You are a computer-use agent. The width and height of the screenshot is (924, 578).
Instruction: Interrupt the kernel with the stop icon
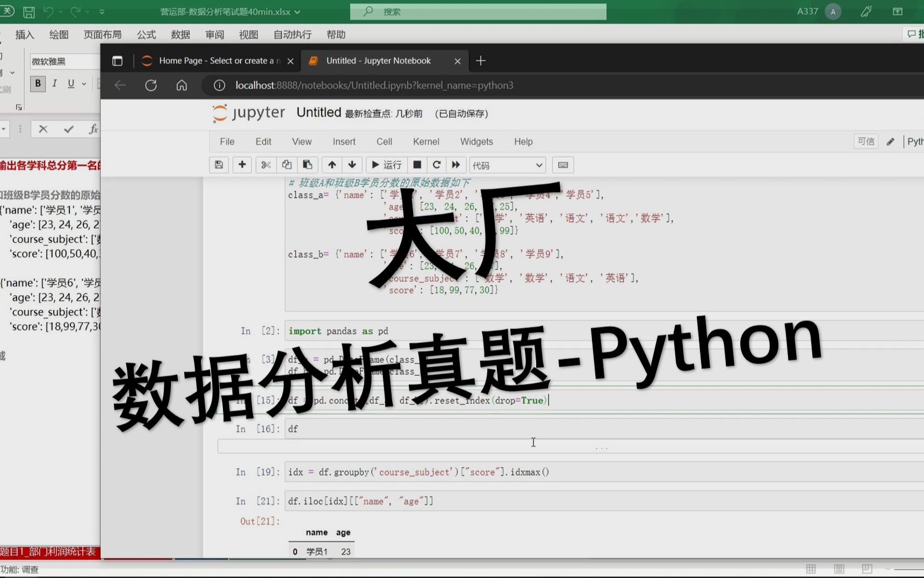417,165
